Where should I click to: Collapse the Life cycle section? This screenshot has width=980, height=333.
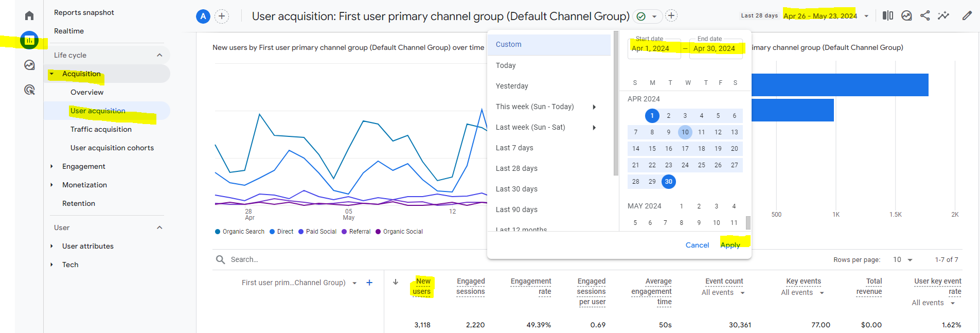coord(159,55)
